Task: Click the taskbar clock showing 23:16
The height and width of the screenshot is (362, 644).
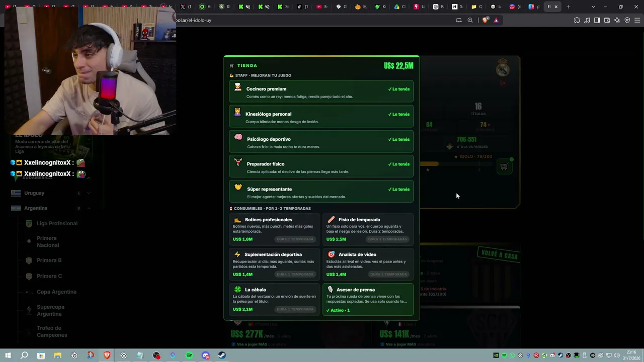Action: [x=631, y=355]
